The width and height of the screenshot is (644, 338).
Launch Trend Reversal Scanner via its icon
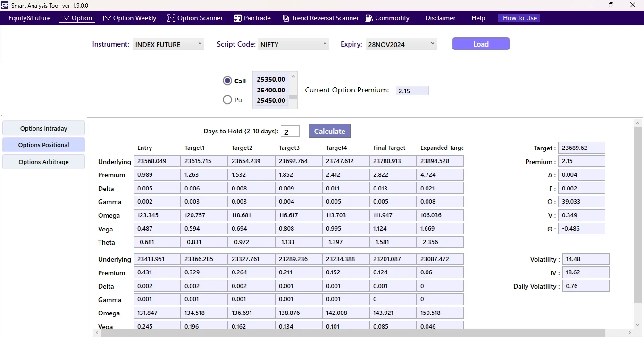point(286,18)
